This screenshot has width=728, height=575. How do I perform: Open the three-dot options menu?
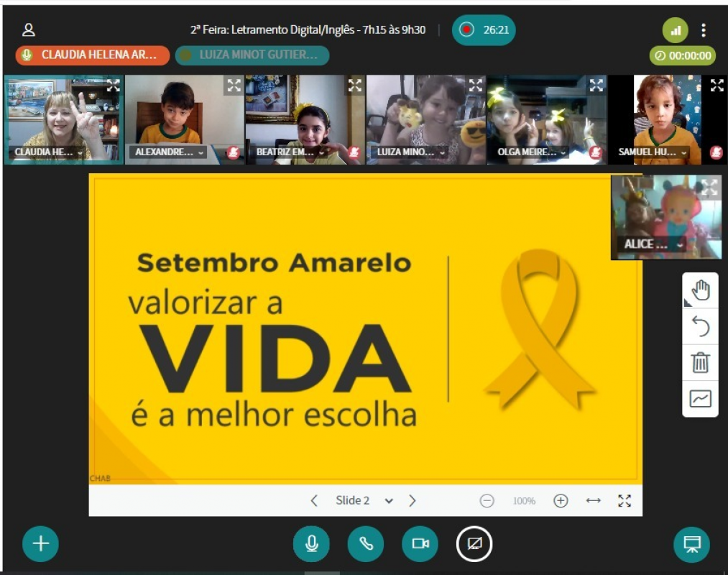704,30
